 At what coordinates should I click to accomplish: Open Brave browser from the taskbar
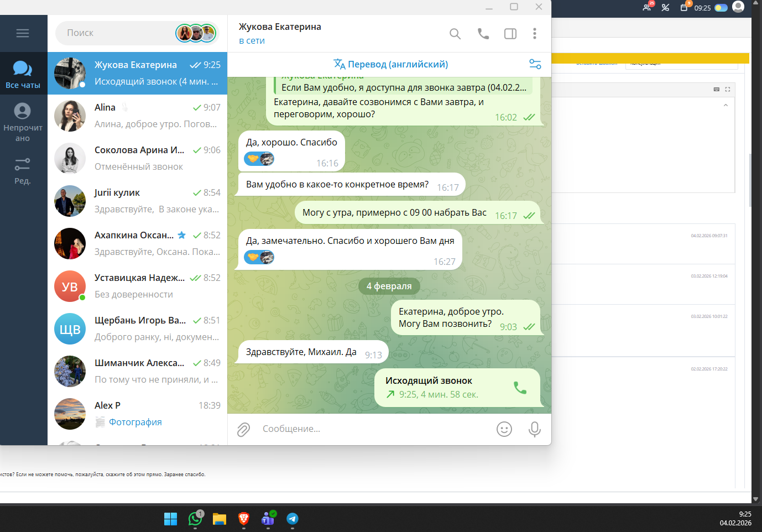pos(244,519)
